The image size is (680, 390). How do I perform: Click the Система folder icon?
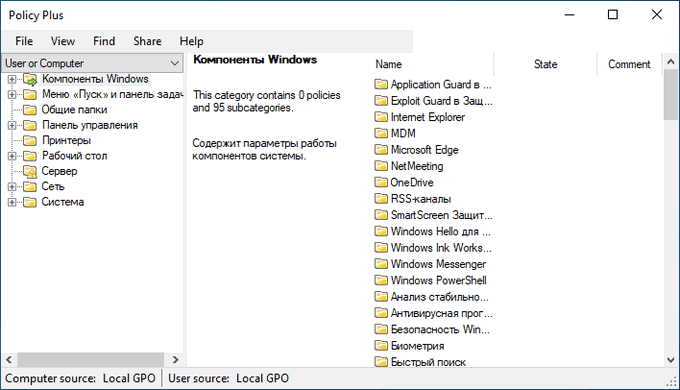pyautogui.click(x=30, y=202)
